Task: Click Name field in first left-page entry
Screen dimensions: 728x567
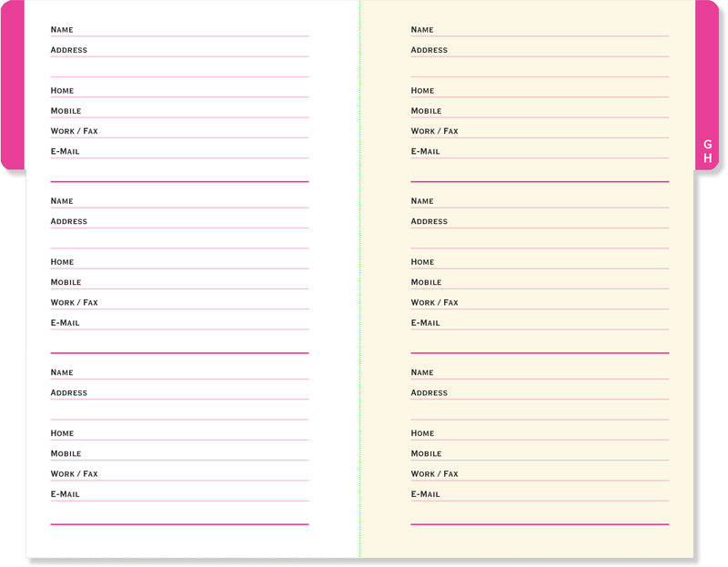Action: pos(191,30)
